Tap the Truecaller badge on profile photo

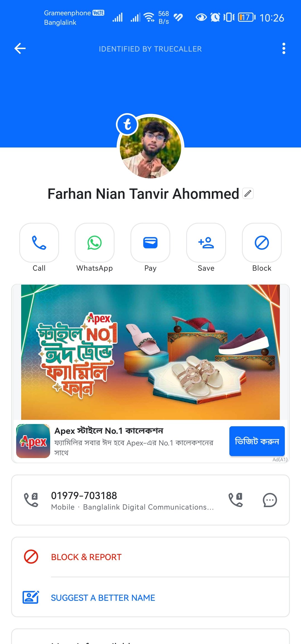click(x=127, y=124)
